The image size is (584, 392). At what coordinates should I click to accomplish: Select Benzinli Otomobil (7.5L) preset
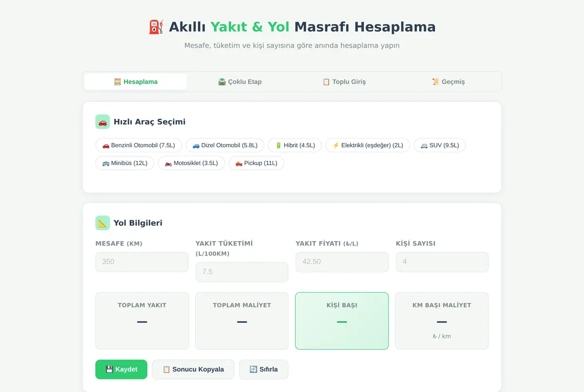tap(139, 145)
